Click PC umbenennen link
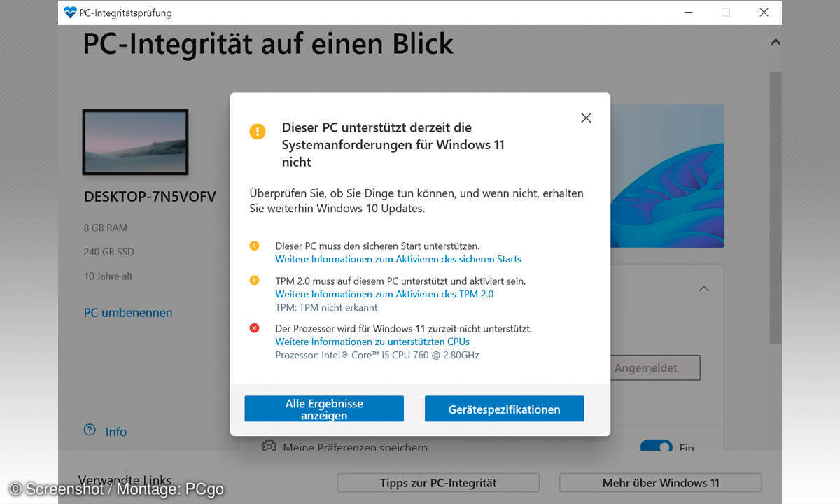 click(x=128, y=313)
